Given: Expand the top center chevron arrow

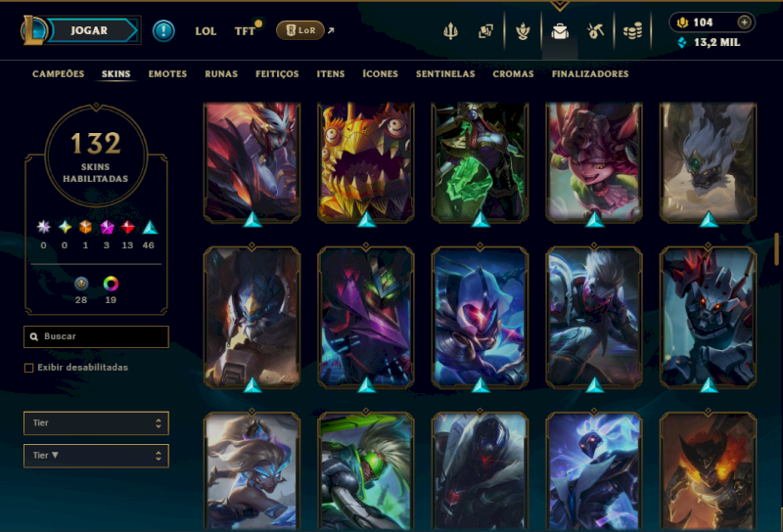Looking at the screenshot, I should (x=560, y=6).
